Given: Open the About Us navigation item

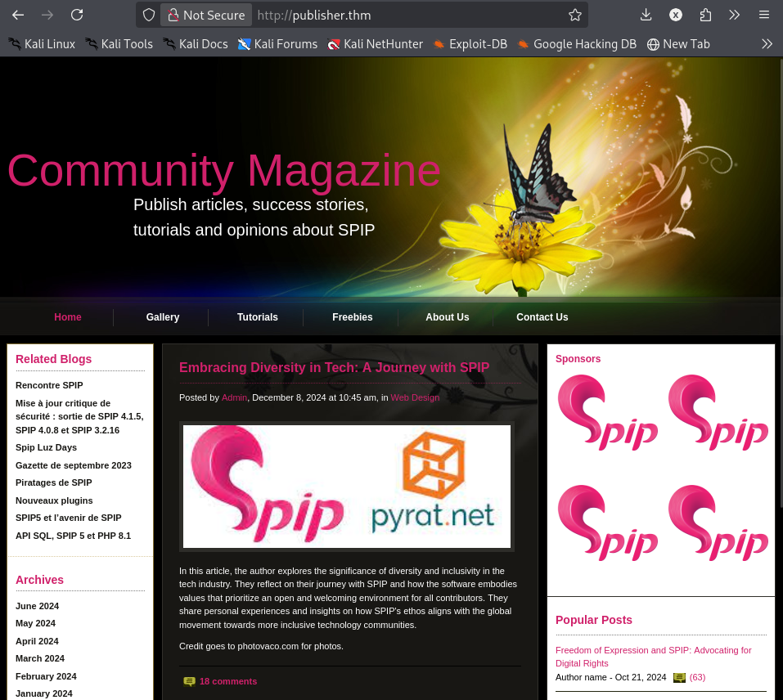Looking at the screenshot, I should pyautogui.click(x=448, y=317).
